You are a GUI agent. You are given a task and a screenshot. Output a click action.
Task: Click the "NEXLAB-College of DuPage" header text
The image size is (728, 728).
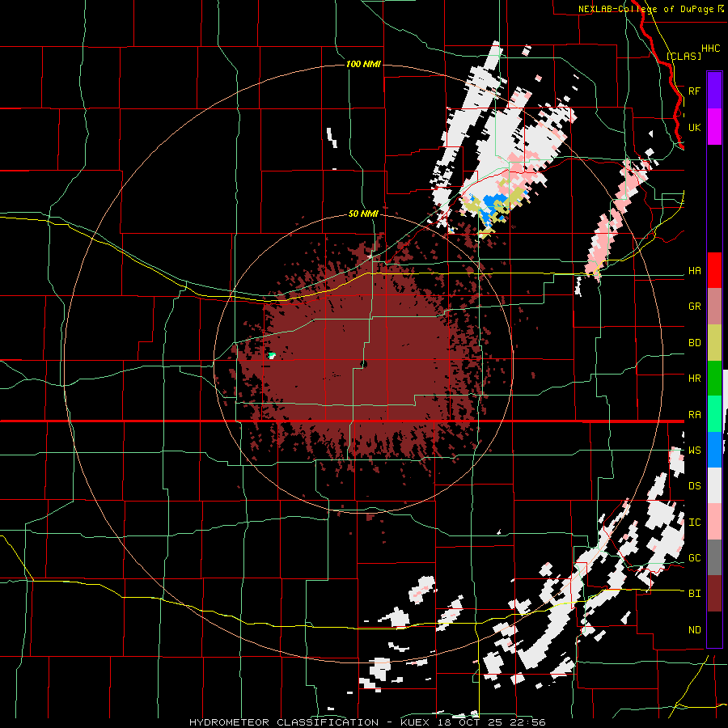(x=645, y=9)
